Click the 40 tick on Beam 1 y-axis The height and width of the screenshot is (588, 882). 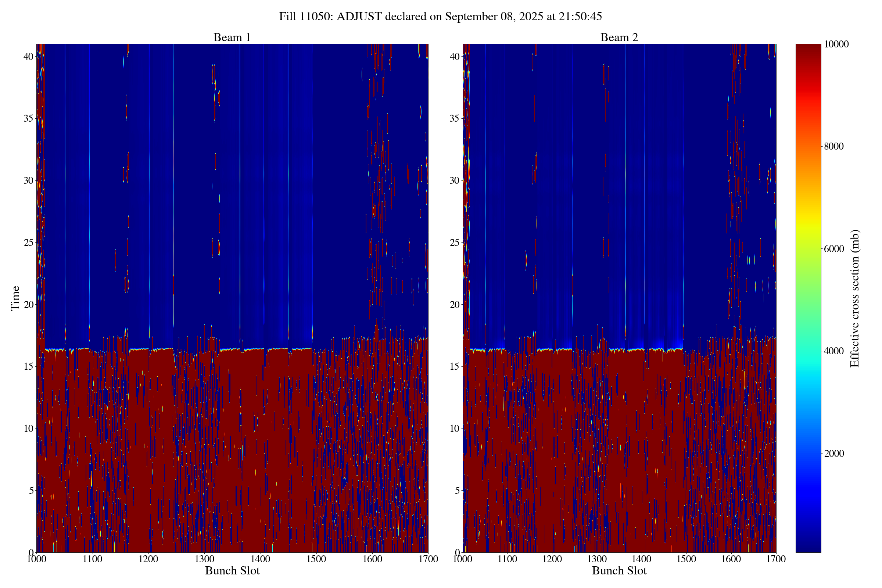click(29, 57)
